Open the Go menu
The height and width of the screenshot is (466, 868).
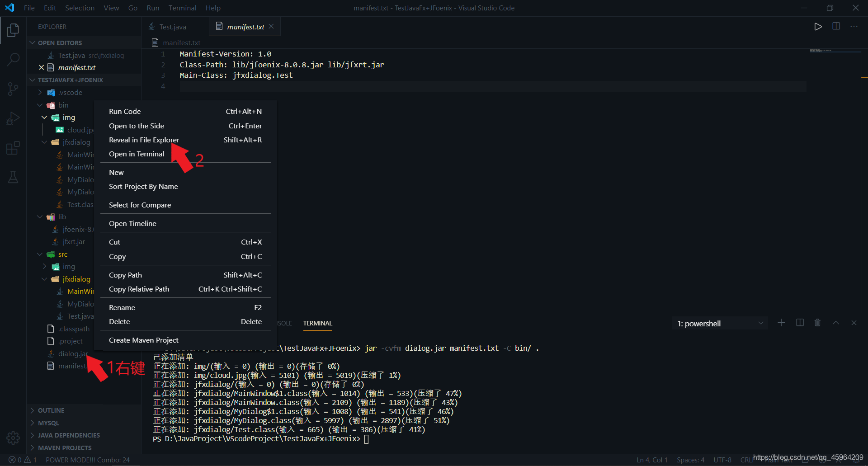133,8
